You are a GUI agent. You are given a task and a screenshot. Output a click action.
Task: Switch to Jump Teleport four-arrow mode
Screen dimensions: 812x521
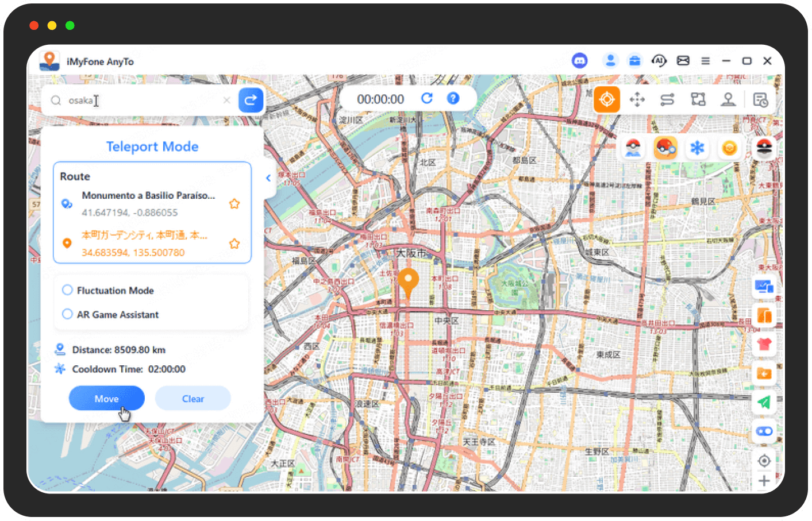pyautogui.click(x=637, y=99)
